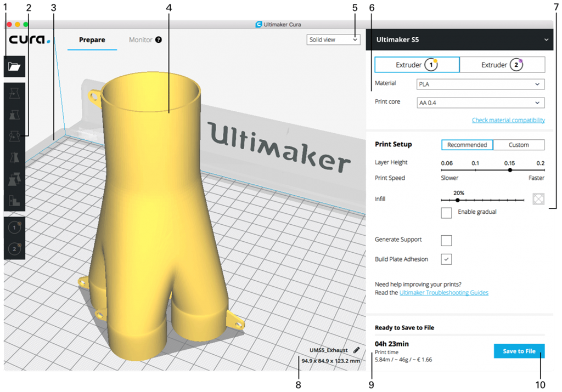Switch to the Monitor tab

tap(140, 39)
